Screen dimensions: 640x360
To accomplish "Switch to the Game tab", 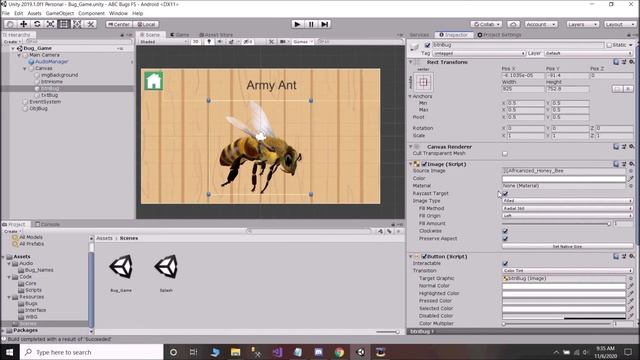I will point(180,35).
